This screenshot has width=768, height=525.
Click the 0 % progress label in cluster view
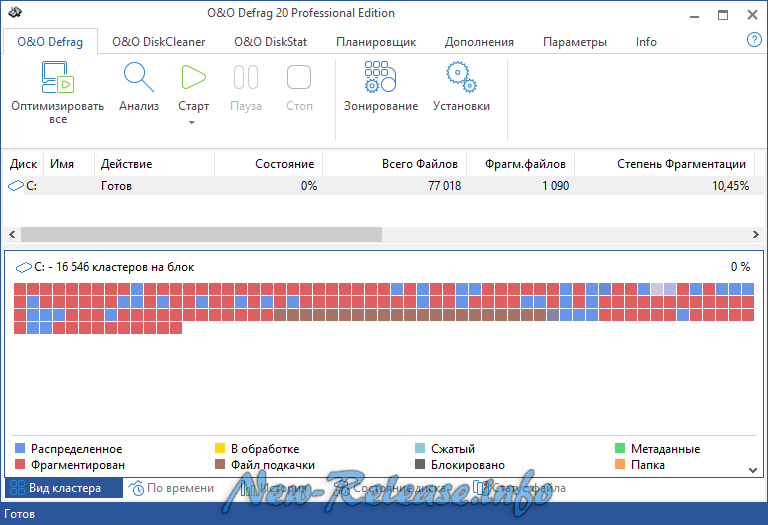[740, 267]
